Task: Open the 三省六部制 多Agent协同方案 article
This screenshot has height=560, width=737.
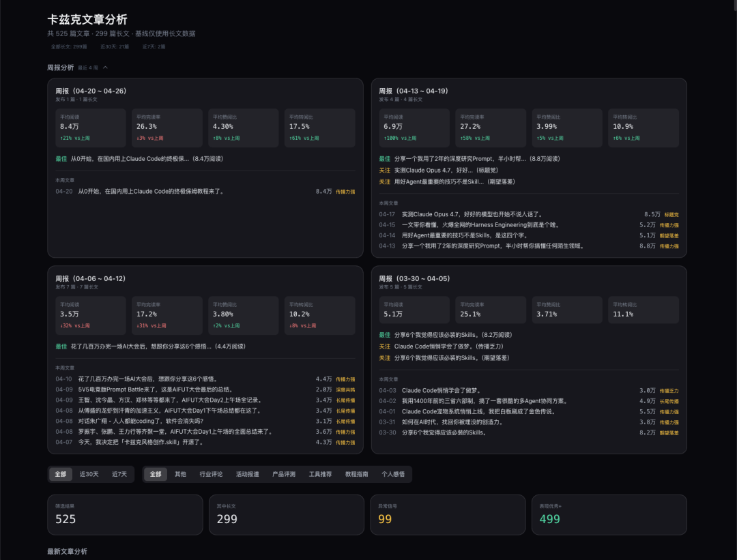Action: (x=485, y=401)
